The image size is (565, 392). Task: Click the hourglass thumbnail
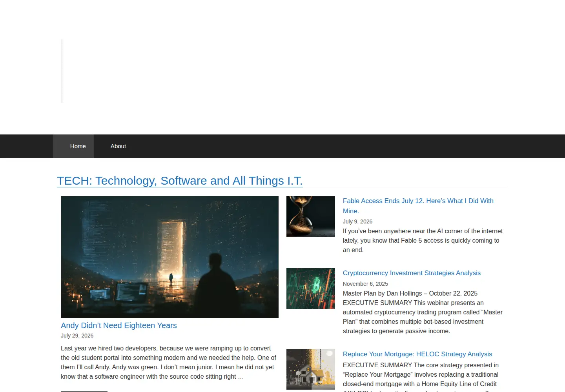311,216
